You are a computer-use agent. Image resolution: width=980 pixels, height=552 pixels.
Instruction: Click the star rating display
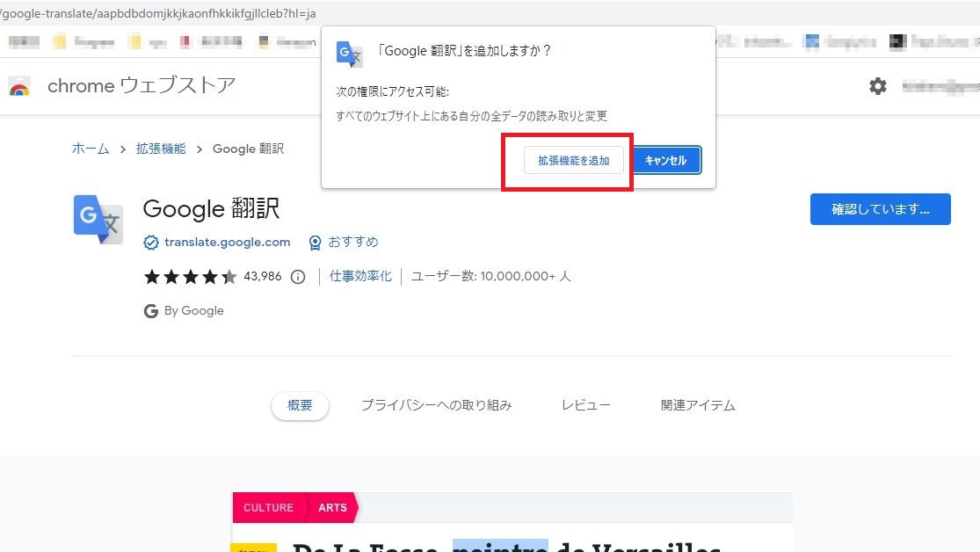[x=190, y=277]
